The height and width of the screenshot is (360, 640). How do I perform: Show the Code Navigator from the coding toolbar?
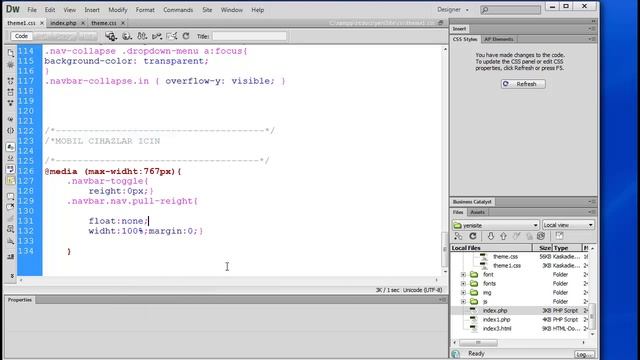pyautogui.click(x=11, y=65)
